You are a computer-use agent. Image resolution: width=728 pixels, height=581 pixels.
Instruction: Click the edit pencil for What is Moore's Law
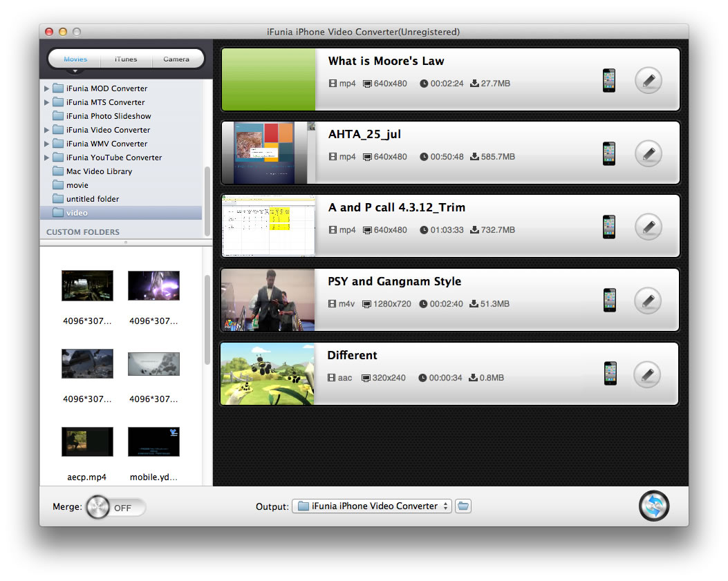(648, 81)
